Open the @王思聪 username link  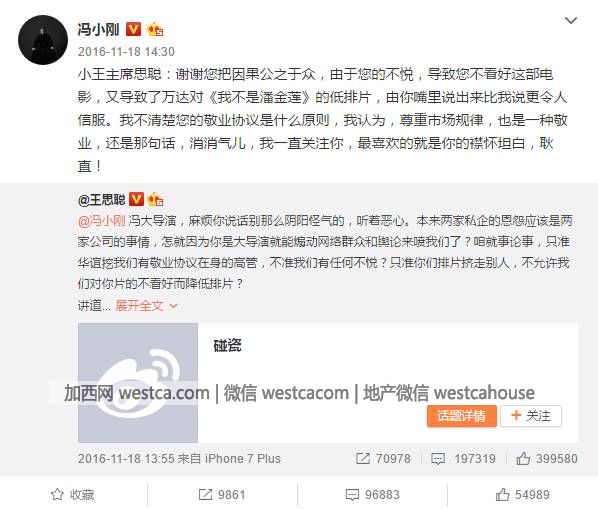[x=101, y=199]
